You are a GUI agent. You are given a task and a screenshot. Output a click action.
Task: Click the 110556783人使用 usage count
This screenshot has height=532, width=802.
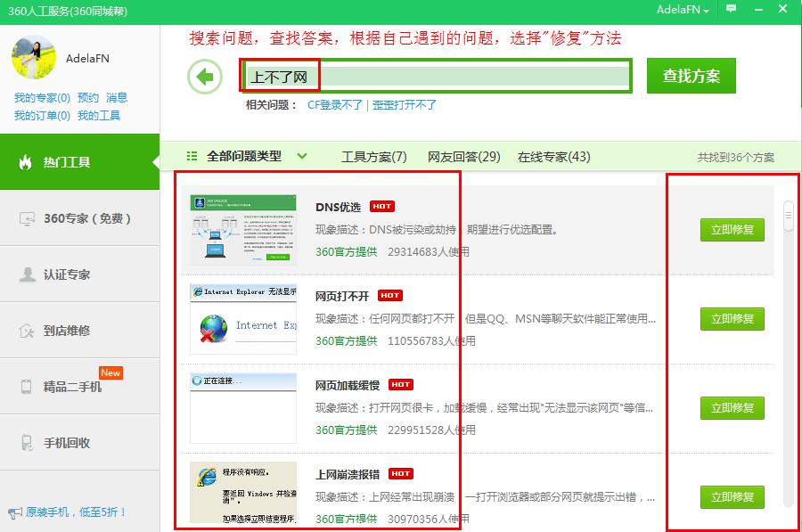click(x=431, y=340)
